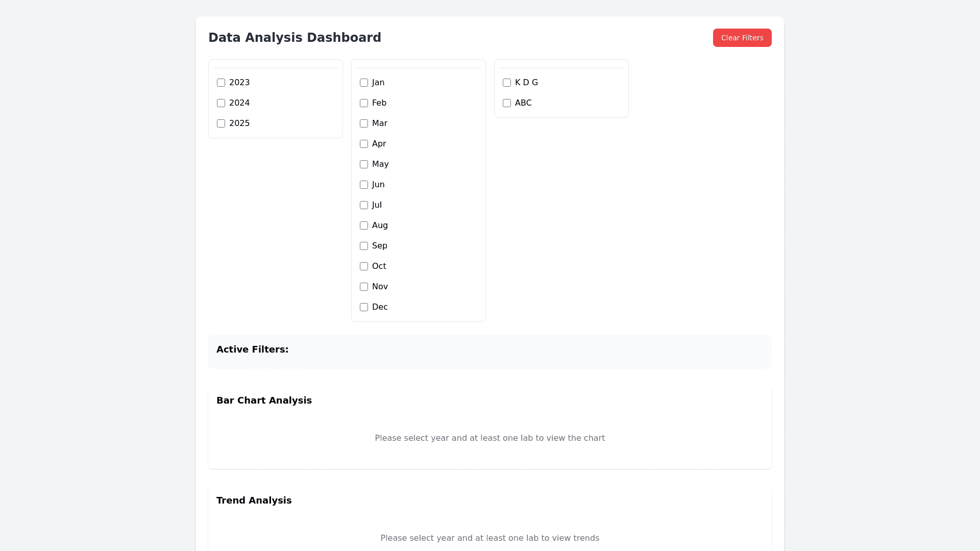Click the Data Analysis Dashboard heading

295,38
